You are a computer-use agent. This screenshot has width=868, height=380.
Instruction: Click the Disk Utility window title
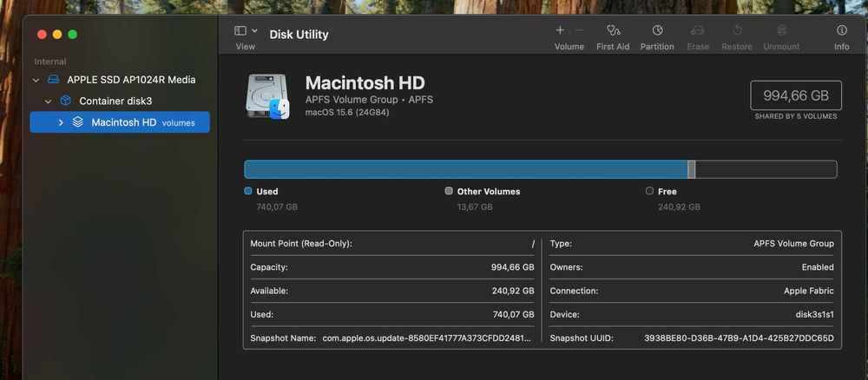click(x=299, y=35)
